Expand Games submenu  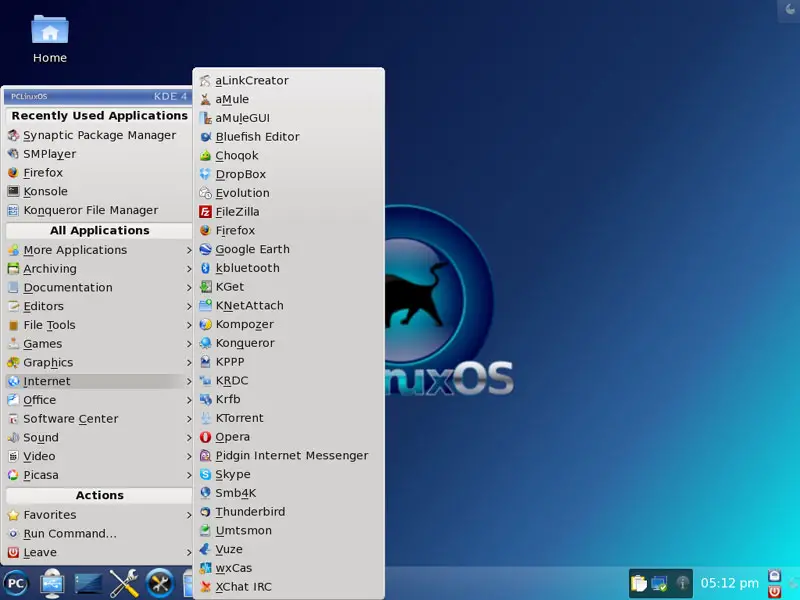(99, 344)
